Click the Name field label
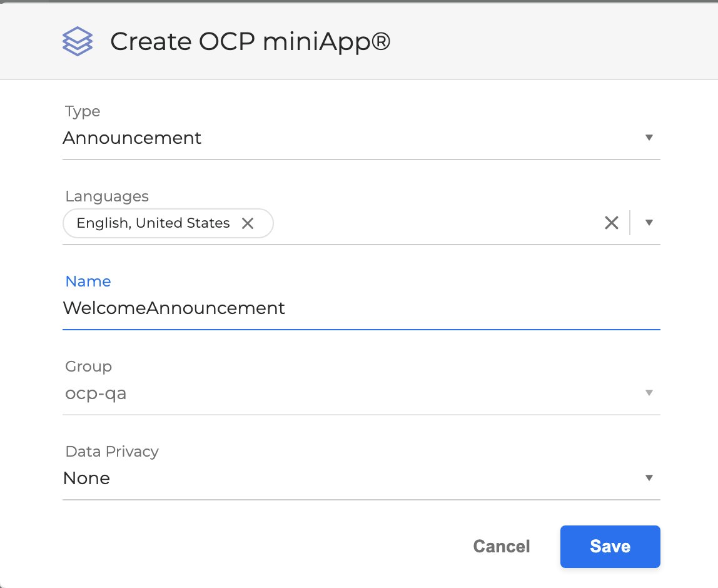The height and width of the screenshot is (588, 718). tap(88, 281)
